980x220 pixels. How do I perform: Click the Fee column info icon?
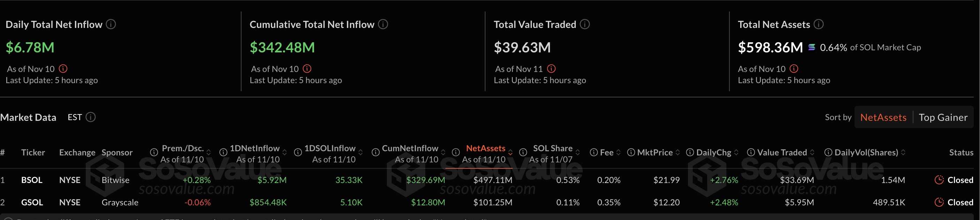coord(593,152)
